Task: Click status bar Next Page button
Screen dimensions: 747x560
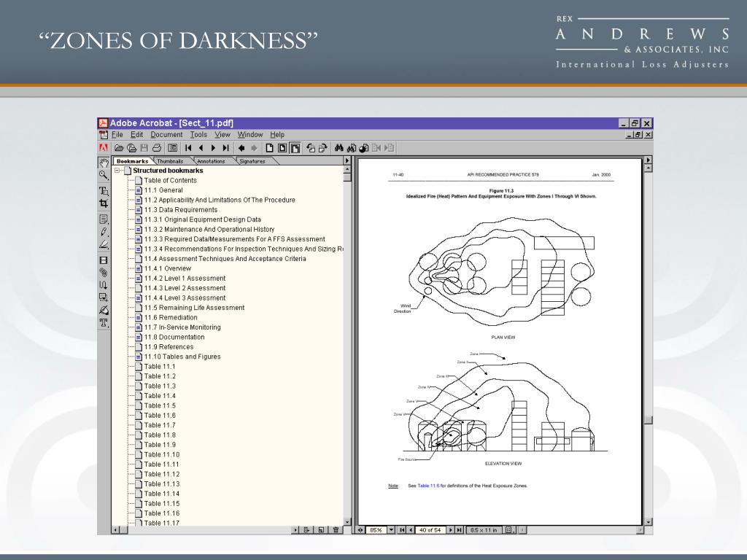Action: point(451,529)
